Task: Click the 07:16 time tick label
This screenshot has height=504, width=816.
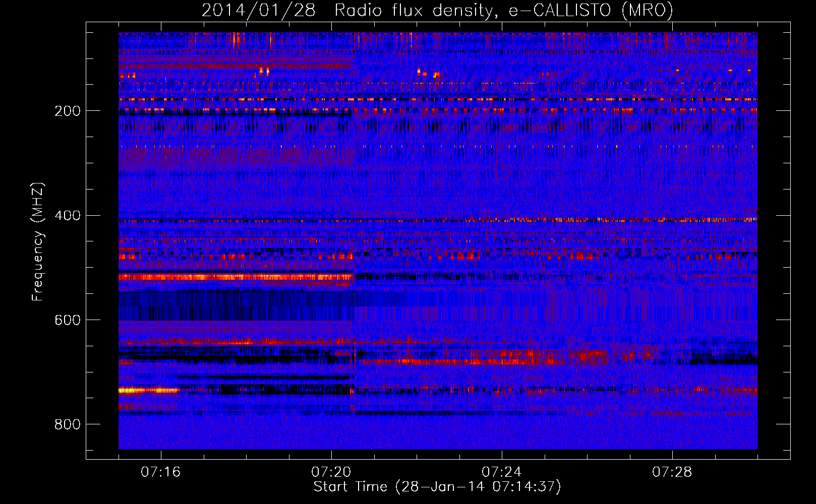Action: point(161,472)
